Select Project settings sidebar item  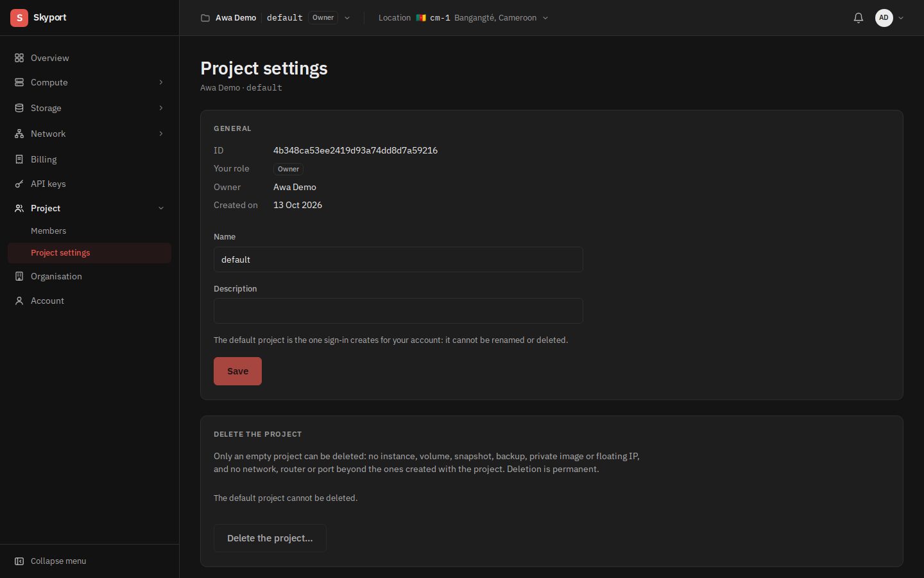tap(89, 253)
